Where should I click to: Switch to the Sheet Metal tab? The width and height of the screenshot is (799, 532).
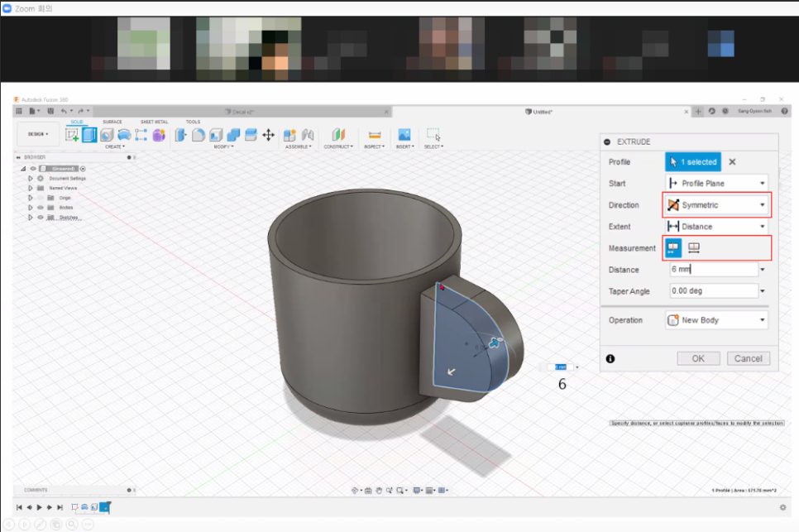(x=155, y=122)
